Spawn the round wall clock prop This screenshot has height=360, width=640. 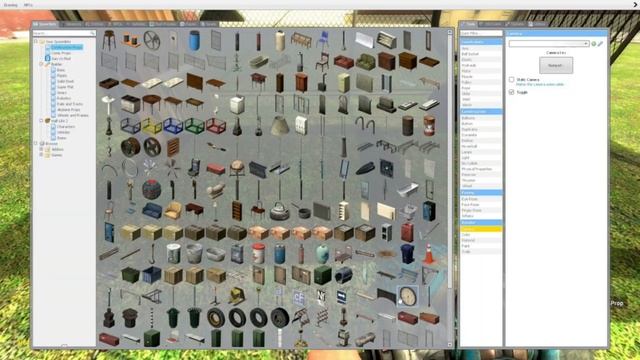407,296
